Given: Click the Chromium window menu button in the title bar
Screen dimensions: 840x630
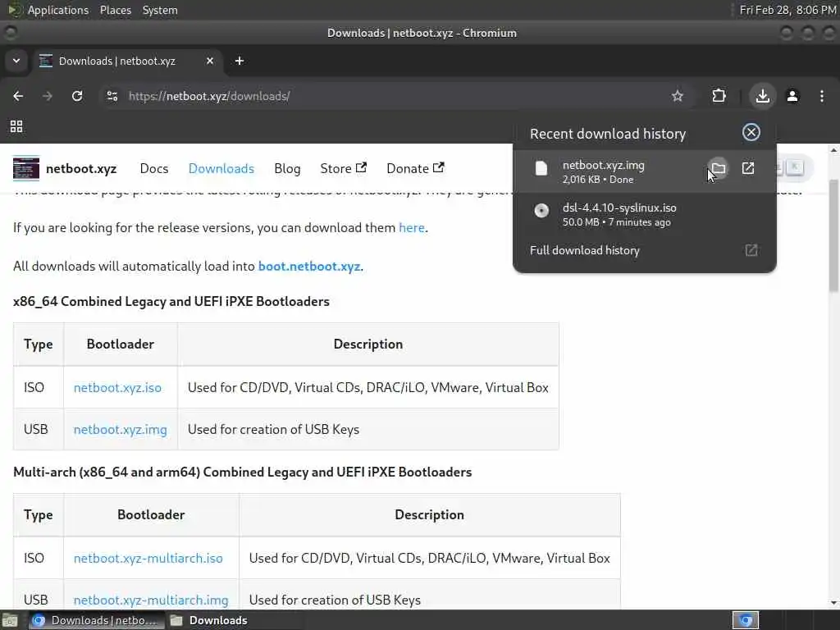Looking at the screenshot, I should coord(10,33).
